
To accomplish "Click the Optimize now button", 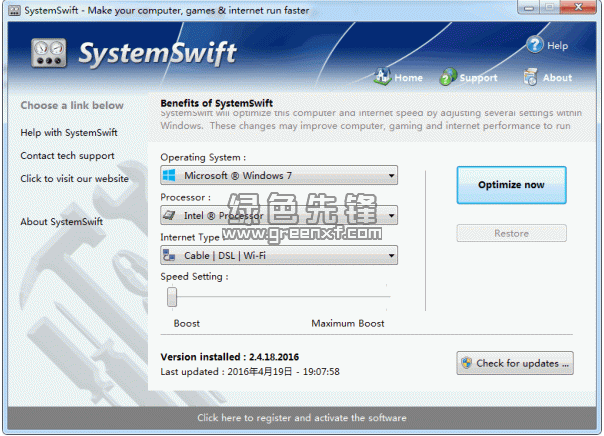I will click(511, 185).
